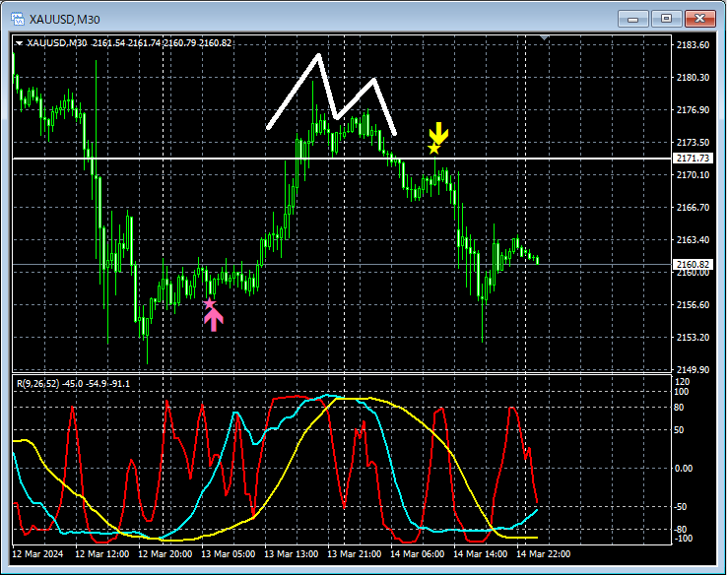This screenshot has width=728, height=575.
Task: Click the 2180.30 price scale value
Action: coord(693,78)
